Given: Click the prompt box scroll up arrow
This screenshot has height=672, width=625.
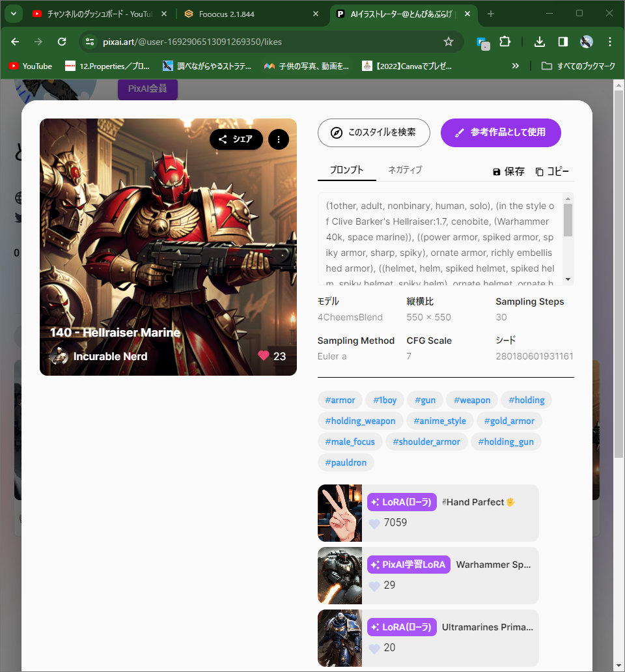Looking at the screenshot, I should (x=568, y=199).
